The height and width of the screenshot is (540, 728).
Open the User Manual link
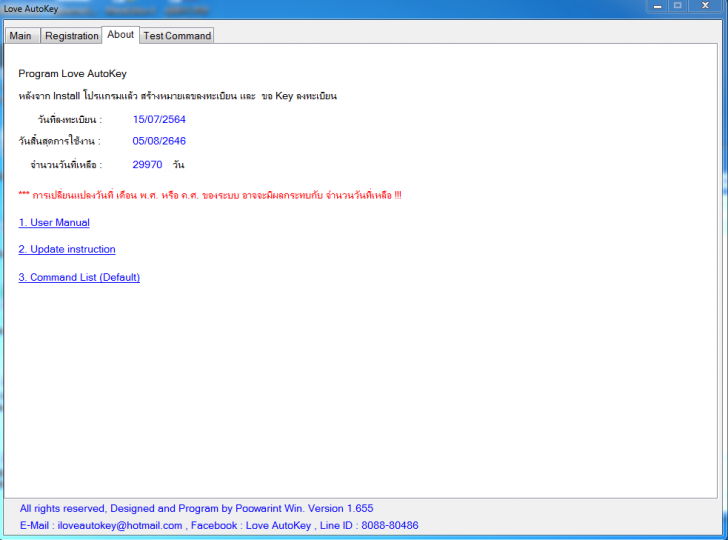pyautogui.click(x=54, y=222)
